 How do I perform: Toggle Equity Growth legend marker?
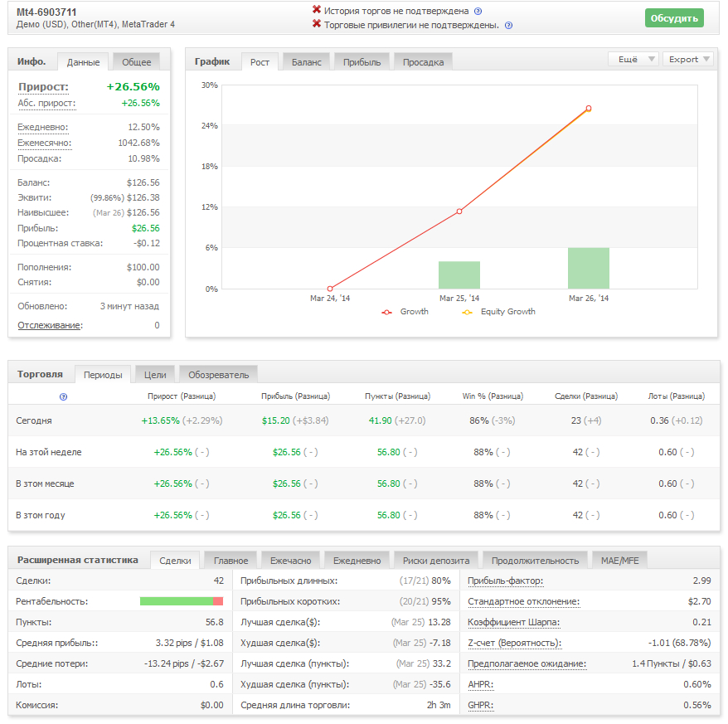pyautogui.click(x=467, y=312)
